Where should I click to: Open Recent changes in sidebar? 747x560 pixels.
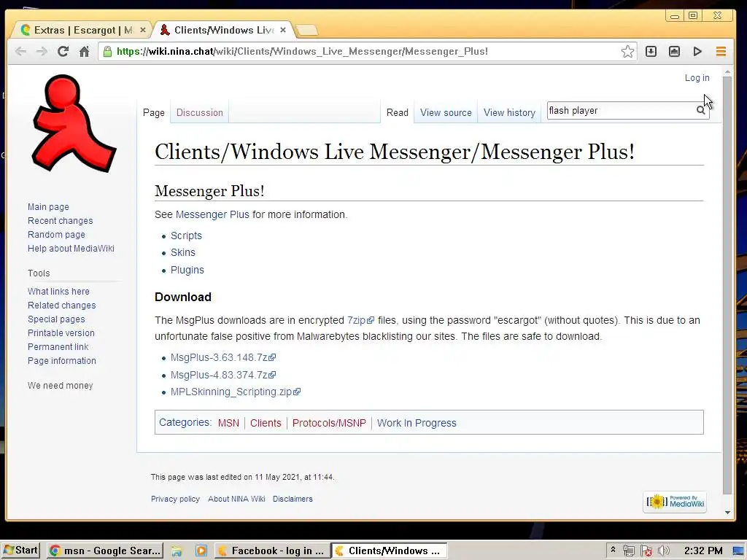(x=60, y=220)
